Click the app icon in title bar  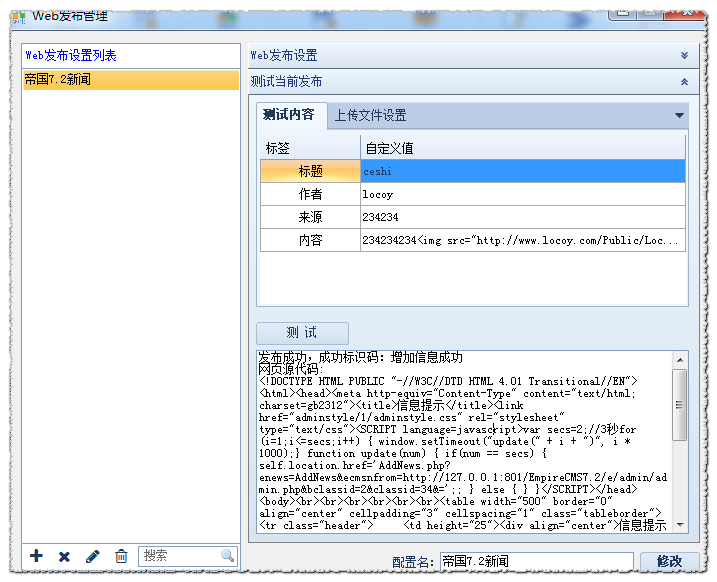(19, 16)
